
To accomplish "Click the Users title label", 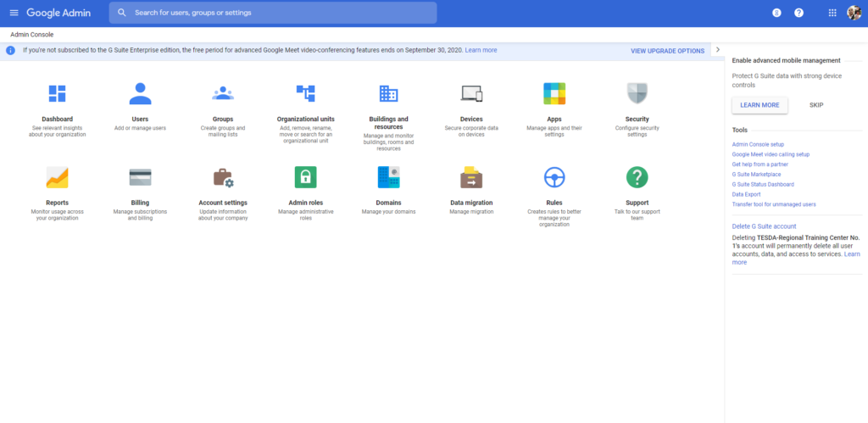I will (140, 119).
